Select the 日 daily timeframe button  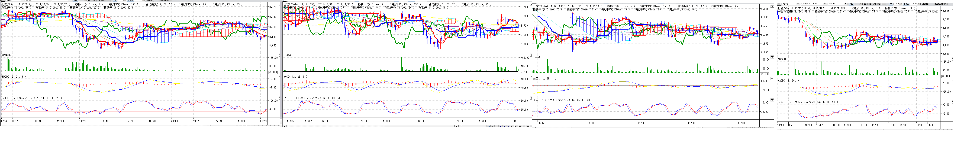(865, 4)
